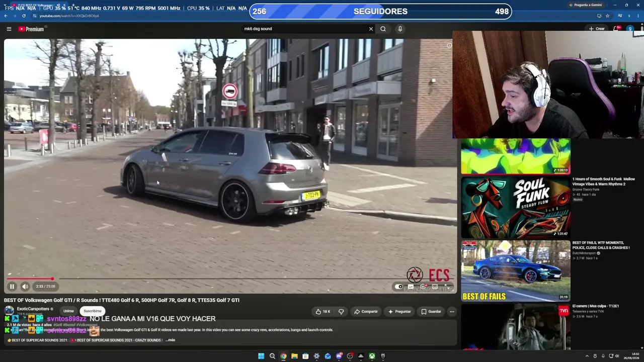
Task: Click the Preguntar button
Action: [x=400, y=312]
